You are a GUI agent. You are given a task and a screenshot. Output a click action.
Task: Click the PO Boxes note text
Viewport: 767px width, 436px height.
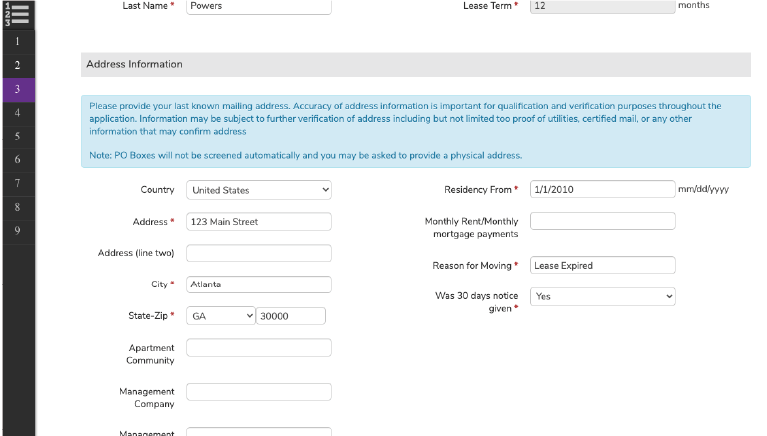[x=305, y=156]
